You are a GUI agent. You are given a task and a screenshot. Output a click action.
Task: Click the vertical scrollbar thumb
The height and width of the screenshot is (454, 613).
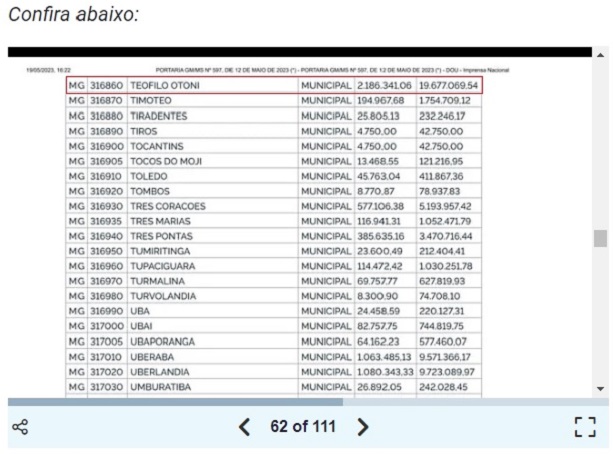(600, 238)
